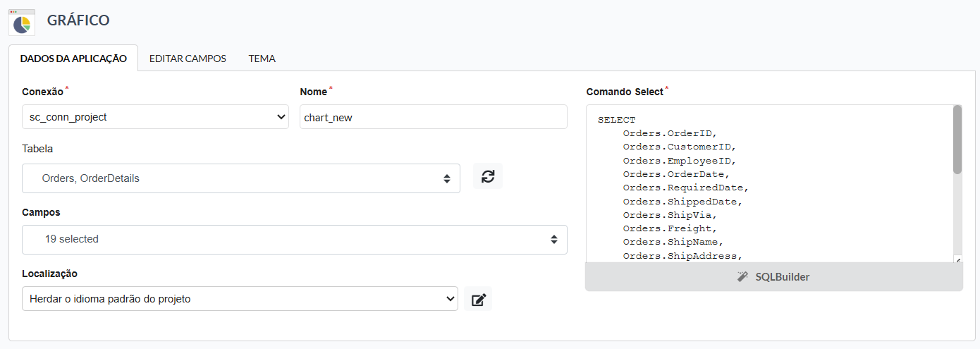Image resolution: width=980 pixels, height=349 pixels.
Task: Click the SQLBuilder button
Action: tap(774, 277)
